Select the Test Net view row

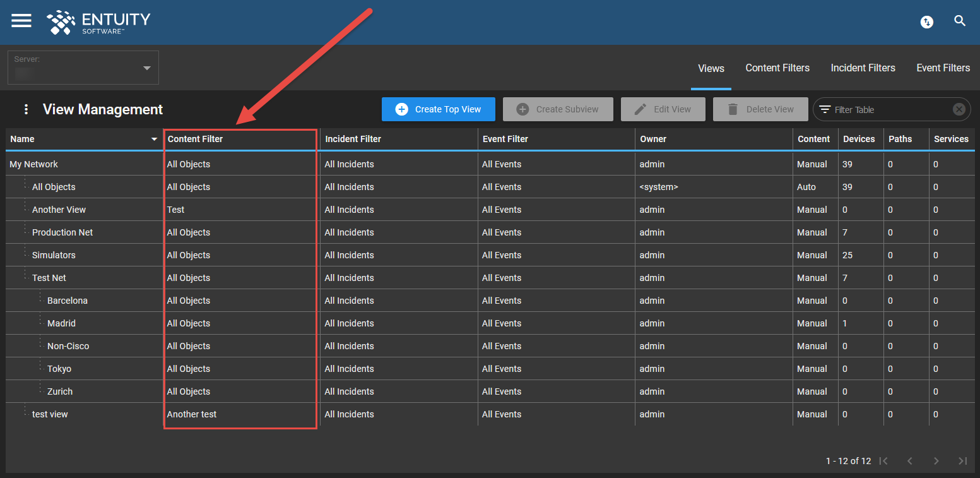pos(49,278)
